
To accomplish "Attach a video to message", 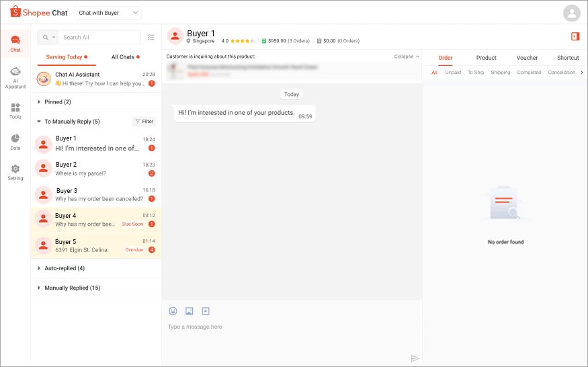I will tap(206, 311).
